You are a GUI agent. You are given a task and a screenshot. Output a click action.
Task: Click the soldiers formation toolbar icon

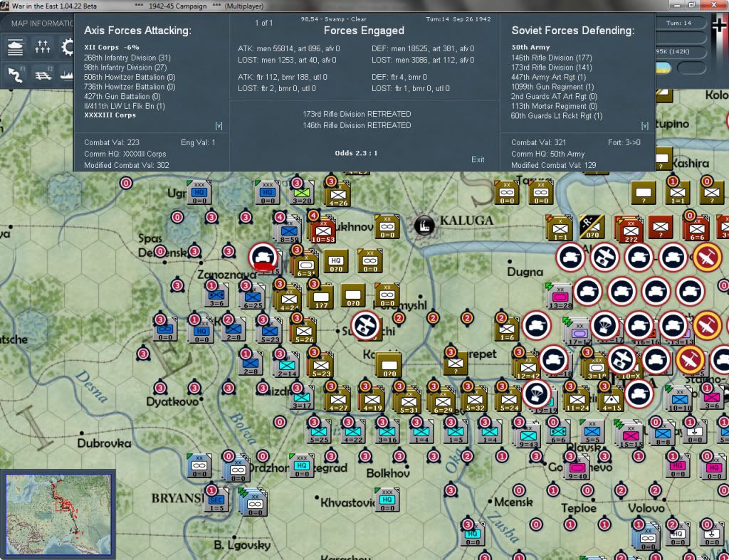coord(42,47)
